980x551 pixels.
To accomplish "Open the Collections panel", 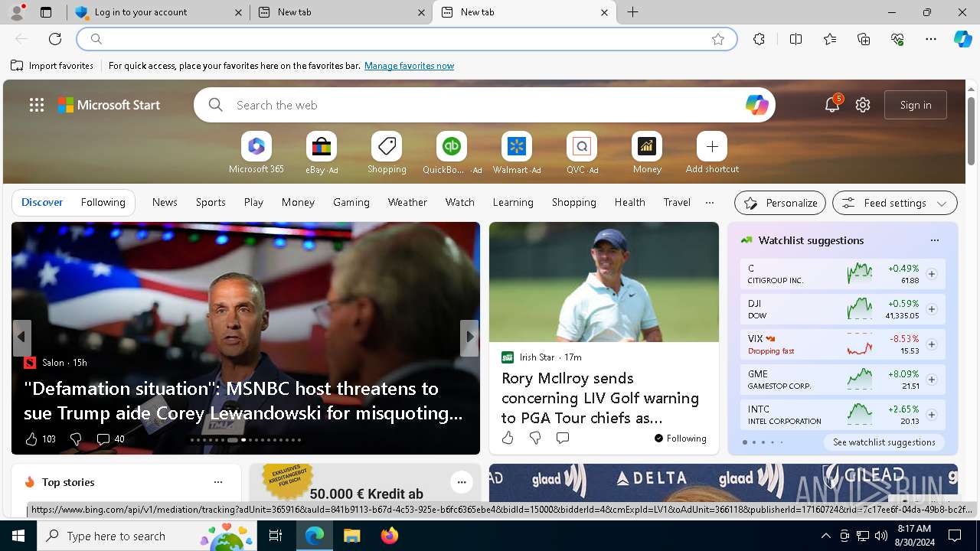I will [864, 39].
